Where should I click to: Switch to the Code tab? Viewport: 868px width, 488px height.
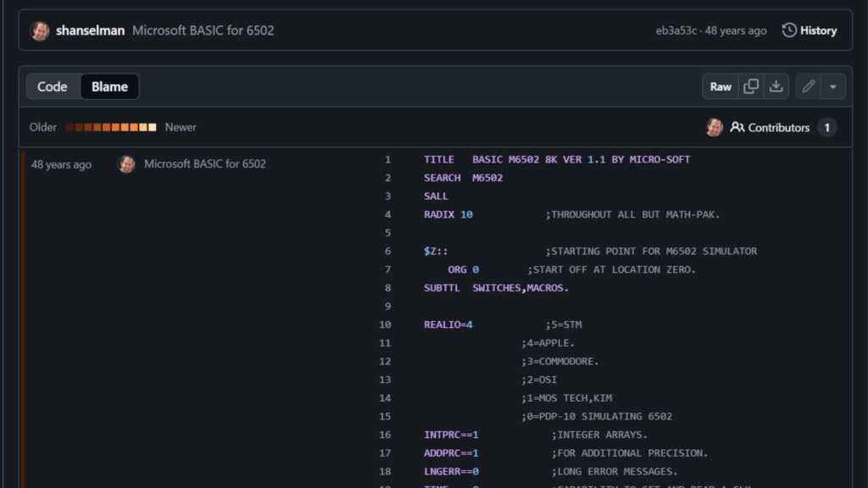(x=52, y=86)
